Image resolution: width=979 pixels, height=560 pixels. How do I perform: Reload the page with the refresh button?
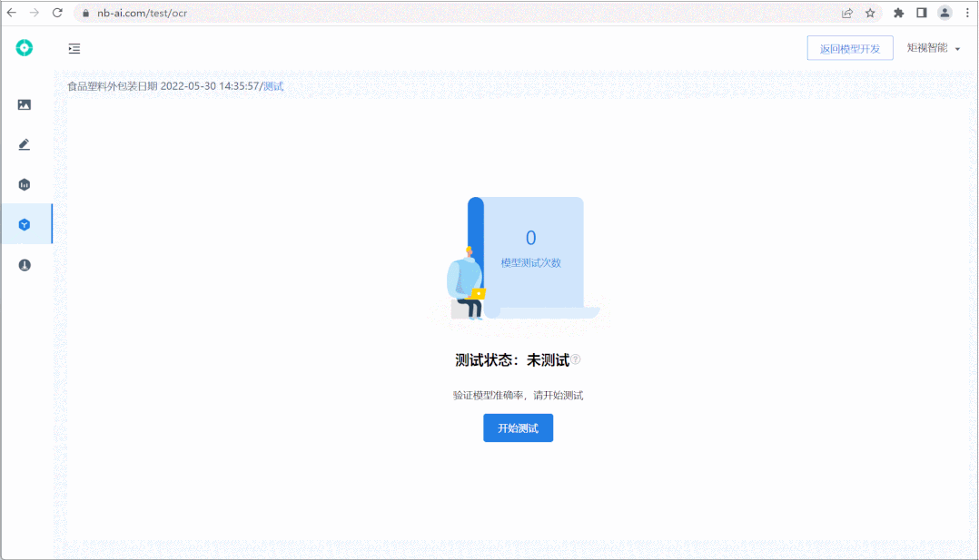(x=57, y=13)
